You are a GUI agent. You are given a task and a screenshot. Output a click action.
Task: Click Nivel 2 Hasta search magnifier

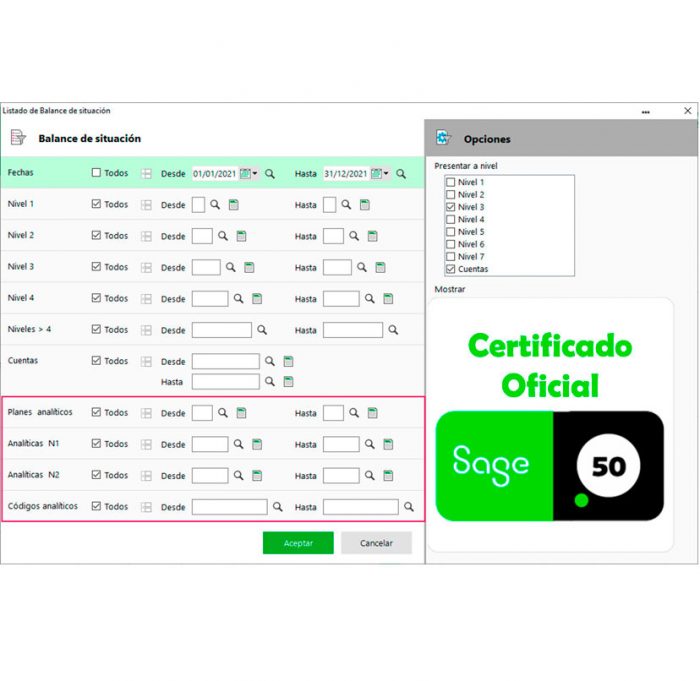click(354, 236)
